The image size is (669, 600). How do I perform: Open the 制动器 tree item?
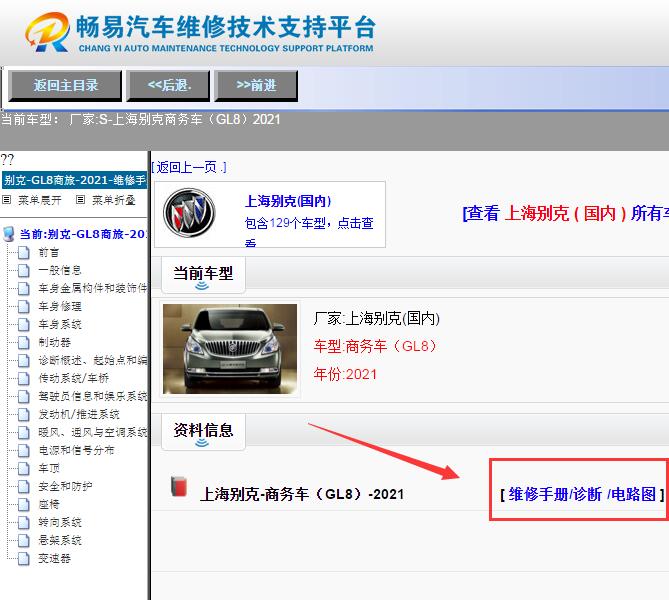pos(54,342)
